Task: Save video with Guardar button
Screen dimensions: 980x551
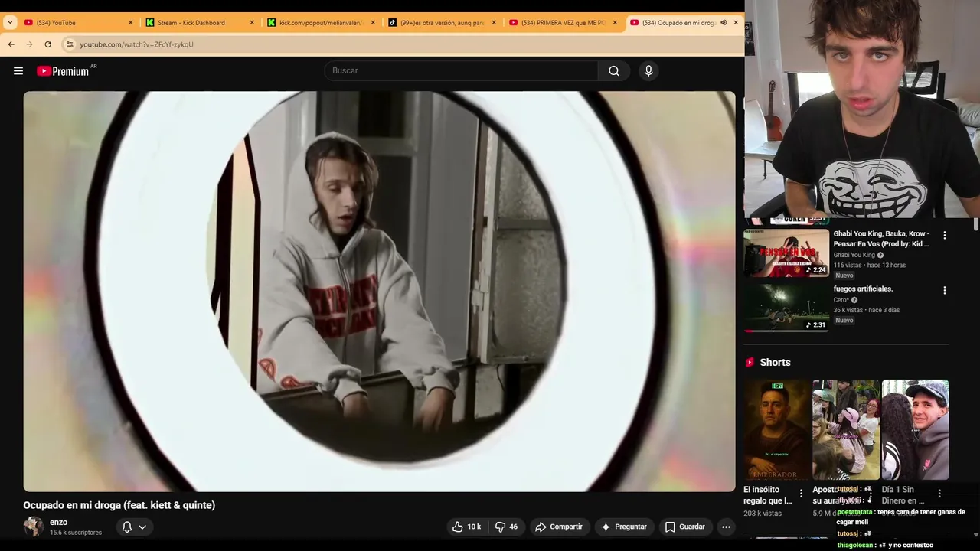Action: pyautogui.click(x=684, y=527)
